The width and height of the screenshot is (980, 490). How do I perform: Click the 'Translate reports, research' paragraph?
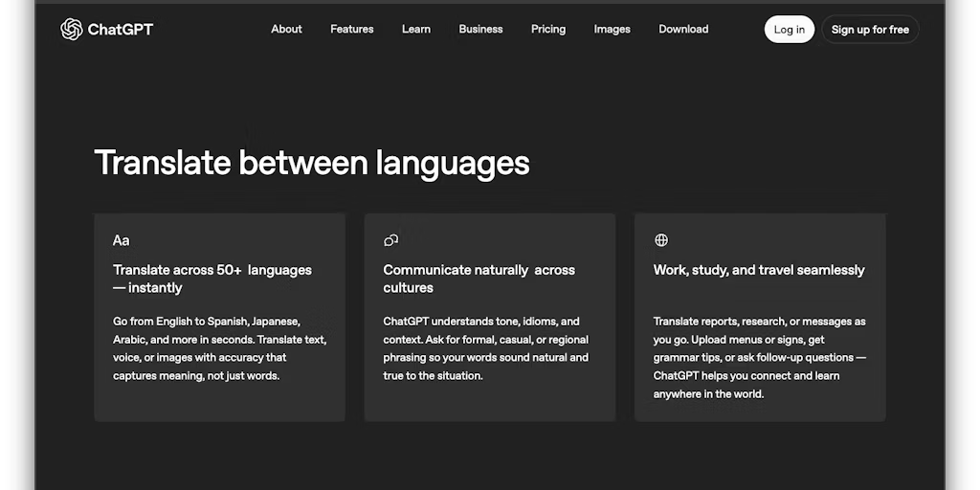coord(759,357)
